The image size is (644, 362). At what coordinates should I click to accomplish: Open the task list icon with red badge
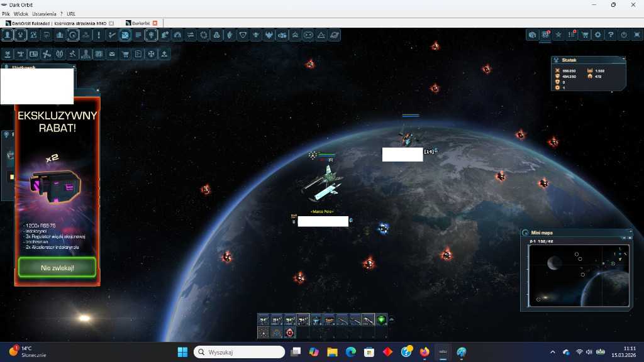coord(572,35)
